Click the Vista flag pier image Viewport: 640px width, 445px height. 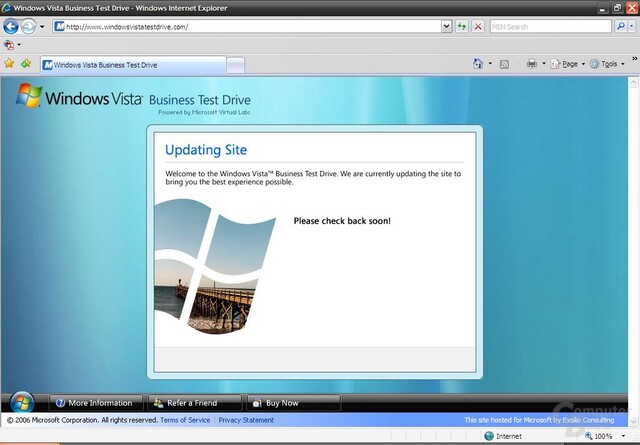tap(215, 267)
